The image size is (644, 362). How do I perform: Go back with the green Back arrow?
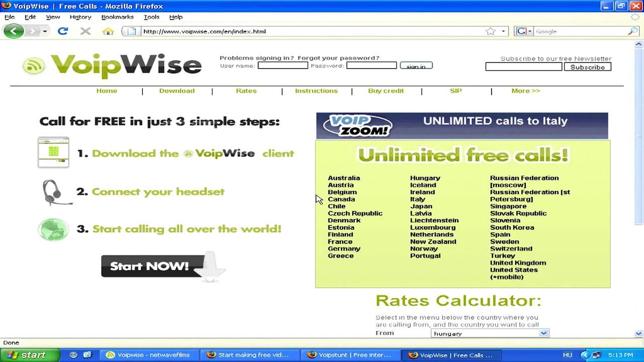pos(14,31)
